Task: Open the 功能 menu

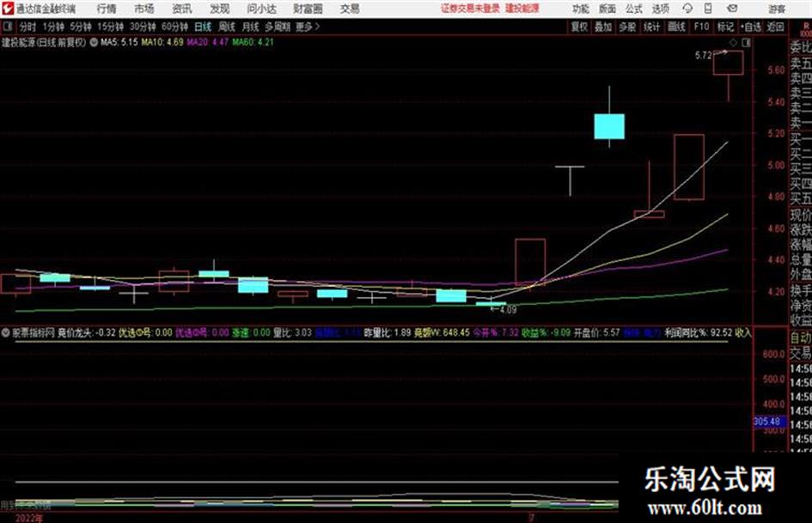Action: click(581, 9)
